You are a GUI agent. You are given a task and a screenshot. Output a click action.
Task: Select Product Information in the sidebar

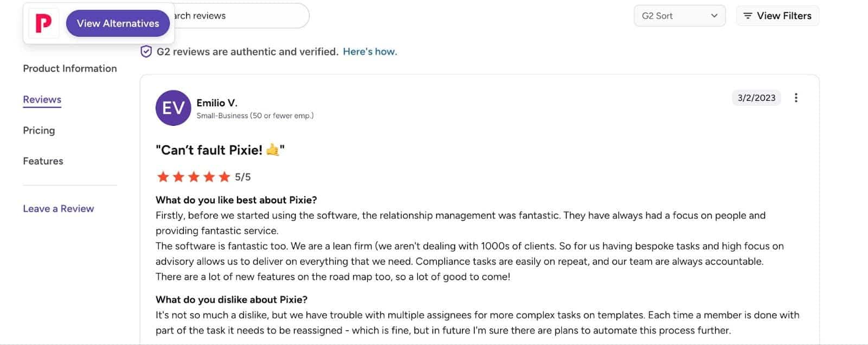click(x=70, y=68)
